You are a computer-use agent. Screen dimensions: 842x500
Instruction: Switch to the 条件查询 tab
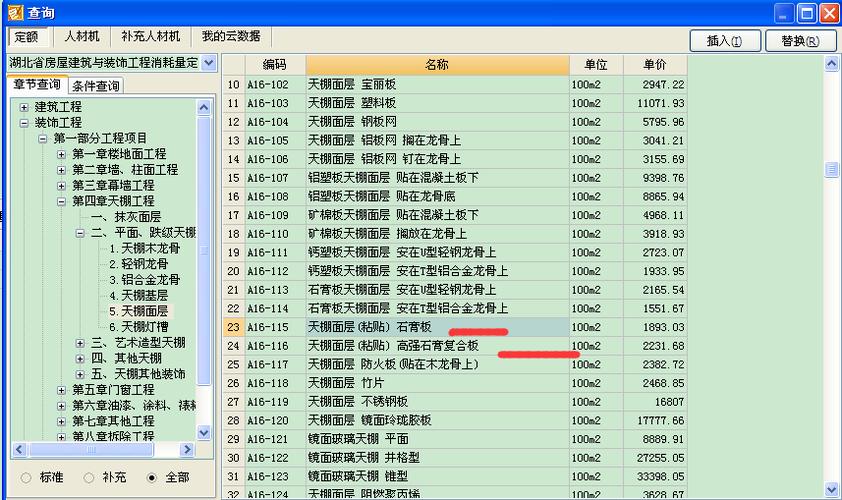click(96, 86)
